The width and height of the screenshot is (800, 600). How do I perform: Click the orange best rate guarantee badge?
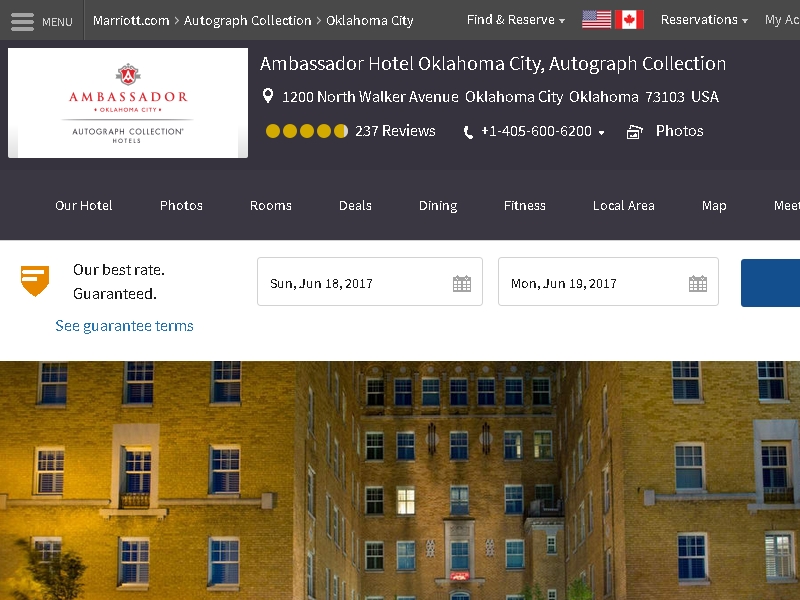tap(35, 280)
